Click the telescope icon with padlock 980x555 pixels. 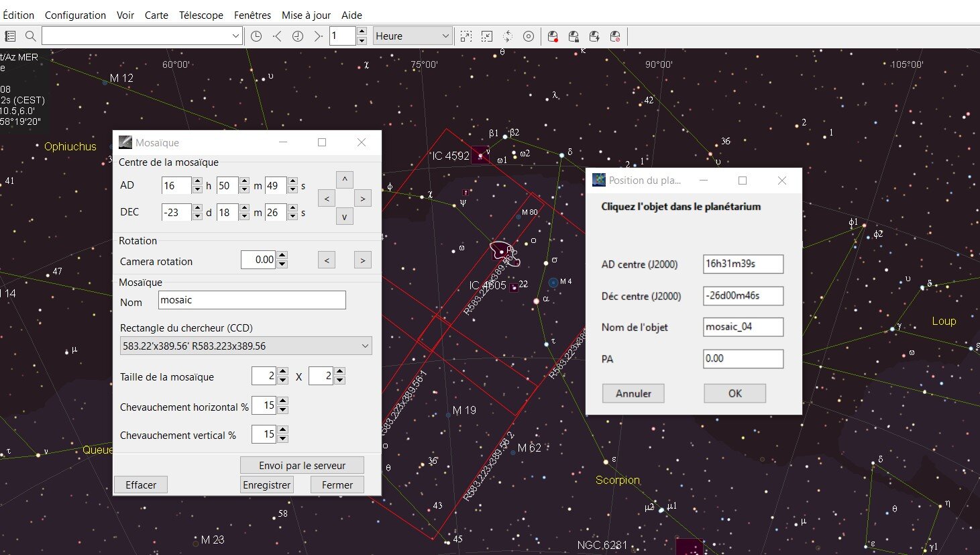574,36
